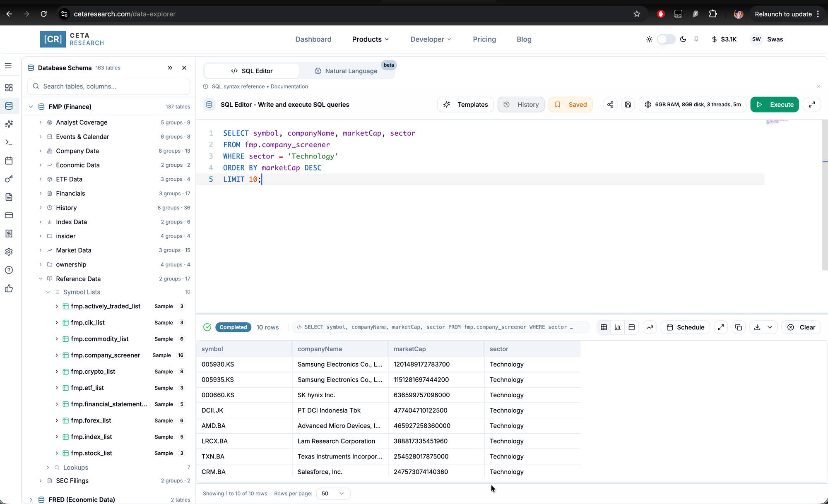Screen dimensions: 828x504
Task: Select the database icon in sidebar
Action: coord(9,106)
